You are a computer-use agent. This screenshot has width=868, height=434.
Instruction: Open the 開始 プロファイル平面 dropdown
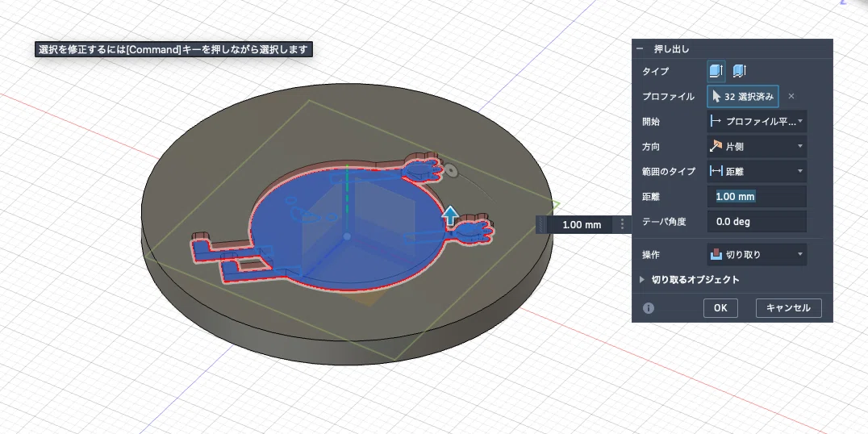pyautogui.click(x=757, y=121)
